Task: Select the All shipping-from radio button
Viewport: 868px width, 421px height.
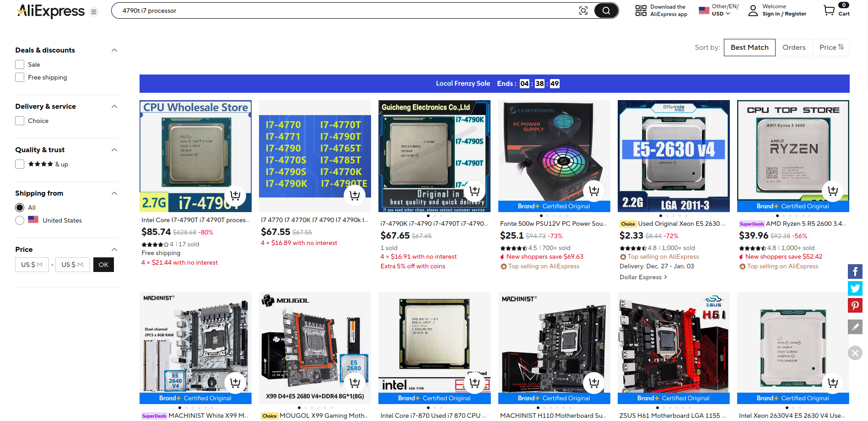Action: (20, 208)
